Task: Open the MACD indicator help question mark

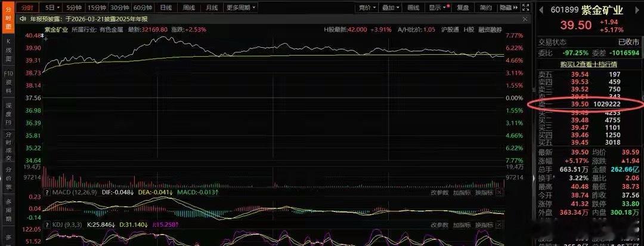Action: [47, 192]
